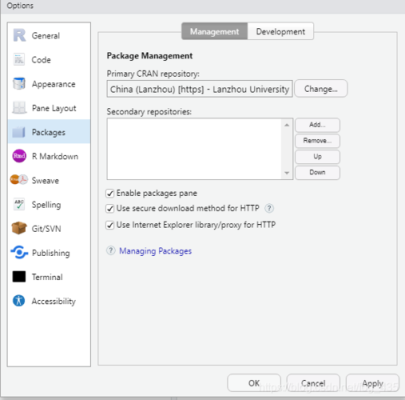Select the Terminal black icon
405x400 pixels.
coord(19,277)
